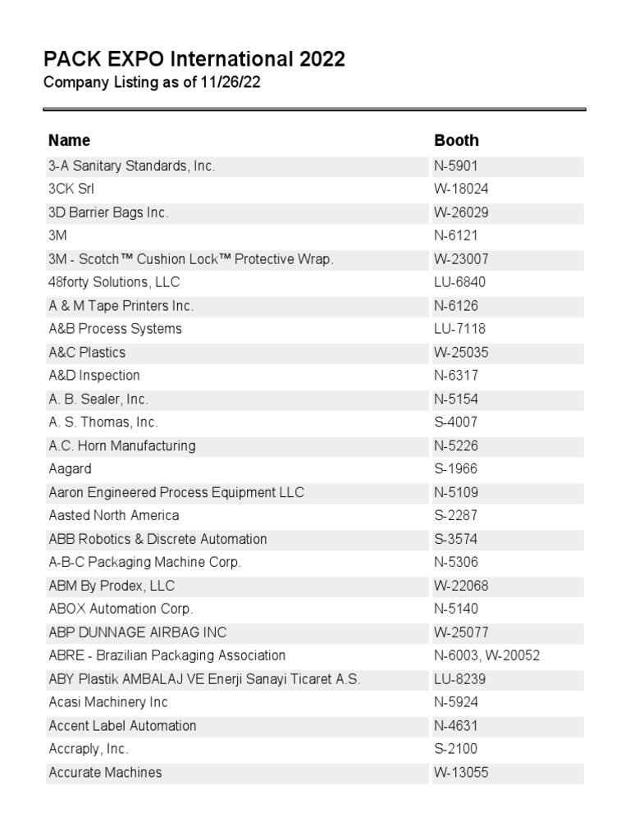
Task: Select Accurate Machines booth W-13055
Action: point(461,772)
